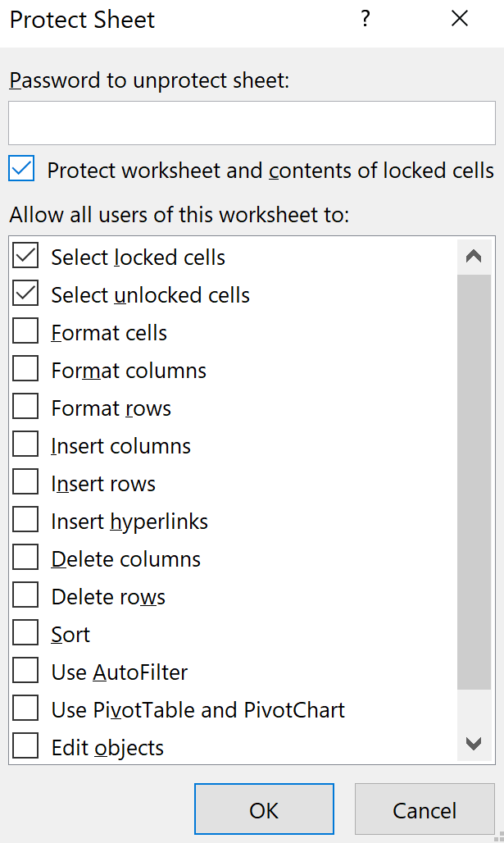Close the Protect Sheet dialog
The height and width of the screenshot is (843, 504).
coord(460,20)
